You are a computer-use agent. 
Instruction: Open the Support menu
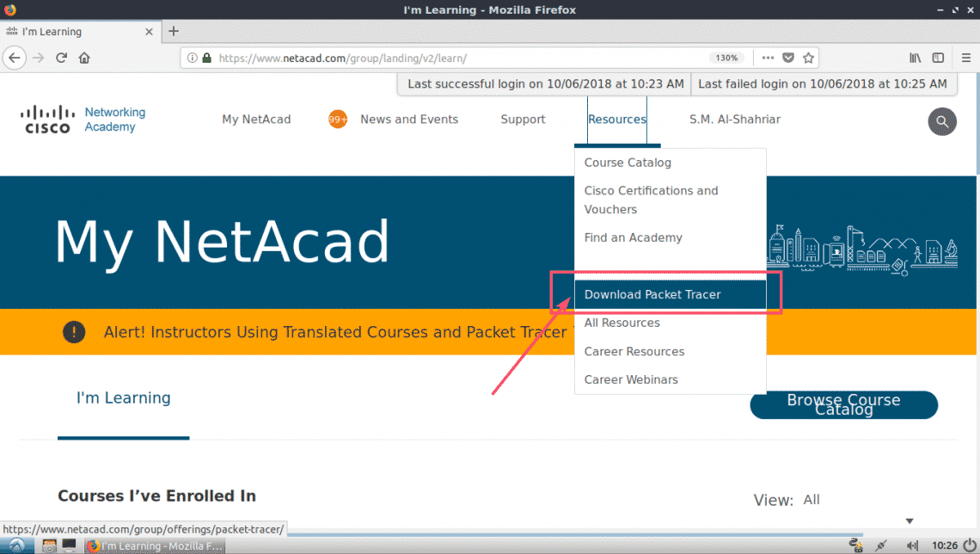click(523, 120)
